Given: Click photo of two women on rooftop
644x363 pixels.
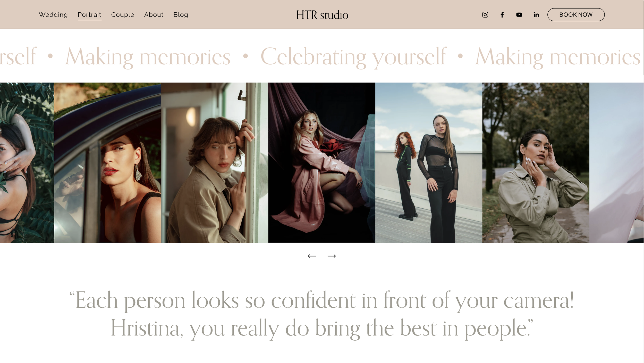Looking at the screenshot, I should tap(429, 163).
